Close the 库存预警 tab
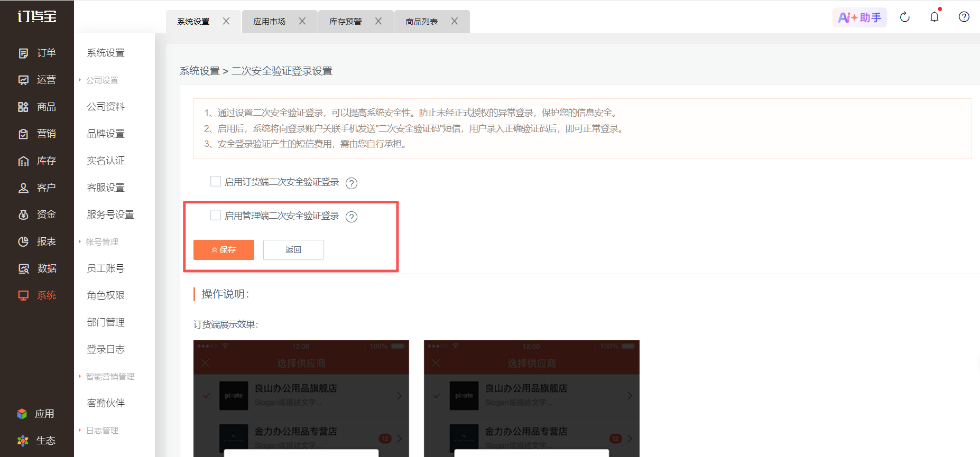Screen dimensions: 980x457 click(378, 21)
